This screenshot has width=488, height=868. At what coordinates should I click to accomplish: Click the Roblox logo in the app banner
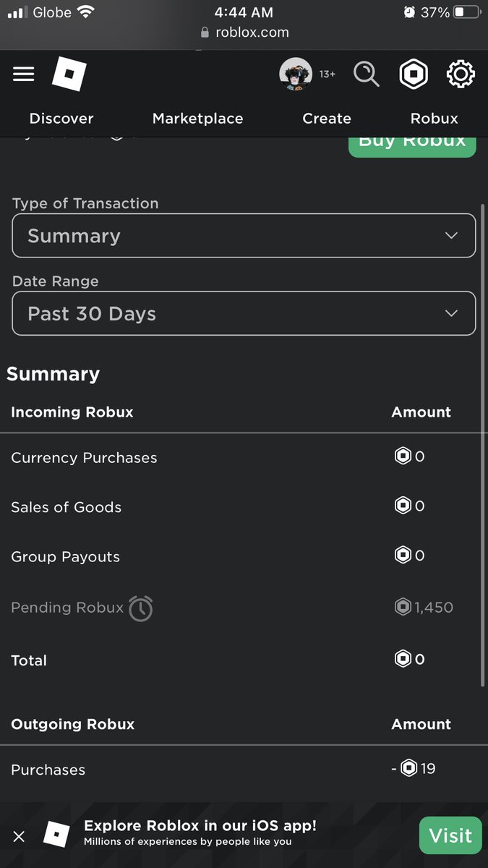click(x=56, y=835)
